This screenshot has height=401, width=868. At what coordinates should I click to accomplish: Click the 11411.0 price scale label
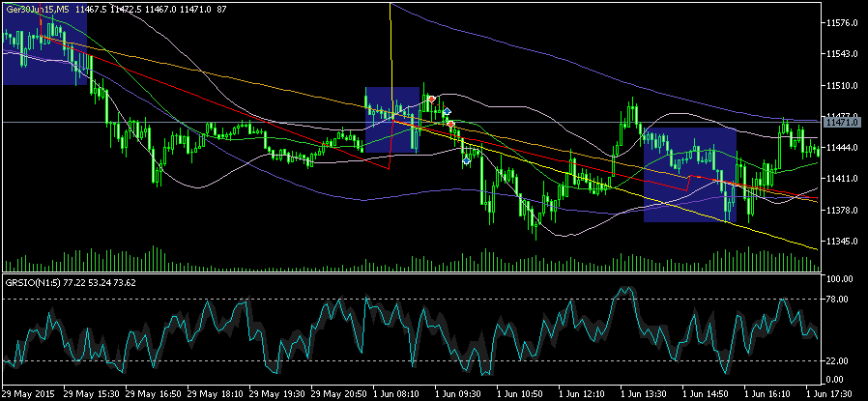coord(841,179)
